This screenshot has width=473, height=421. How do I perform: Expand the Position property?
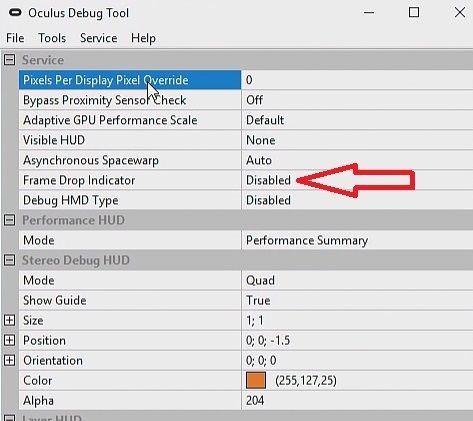click(x=10, y=340)
